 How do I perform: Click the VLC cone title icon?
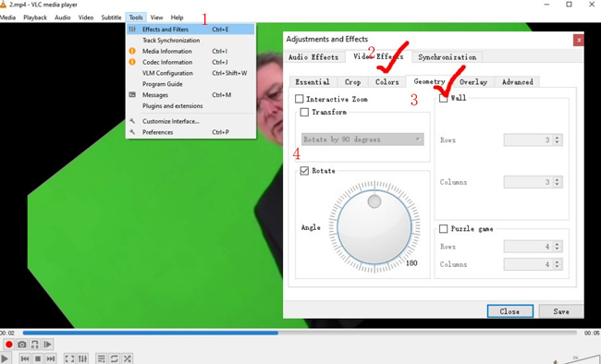[3, 5]
